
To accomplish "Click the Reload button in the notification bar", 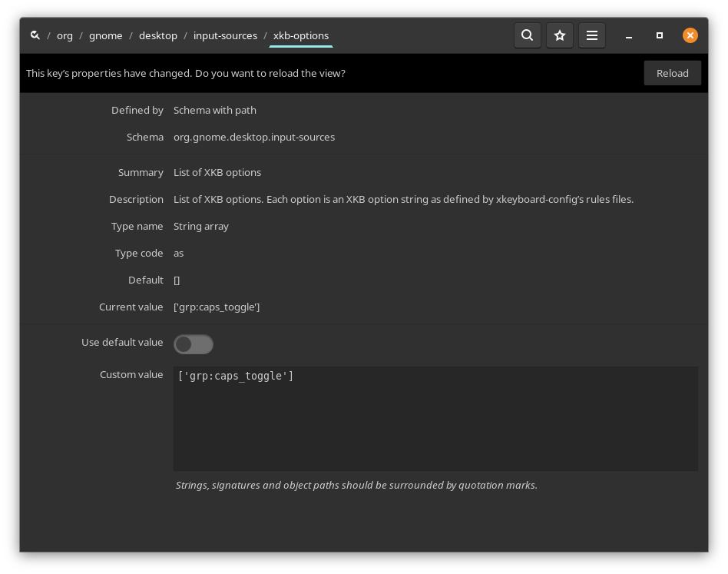I will [x=673, y=73].
